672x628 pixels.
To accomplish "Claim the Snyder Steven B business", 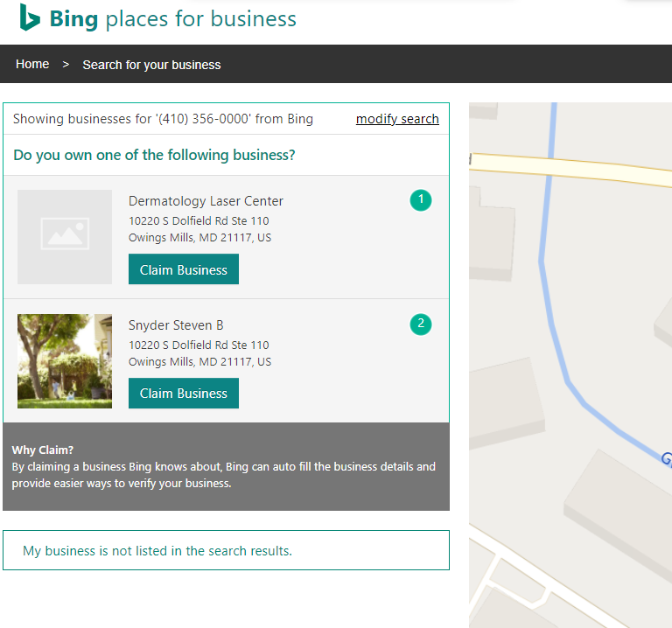I will click(184, 394).
